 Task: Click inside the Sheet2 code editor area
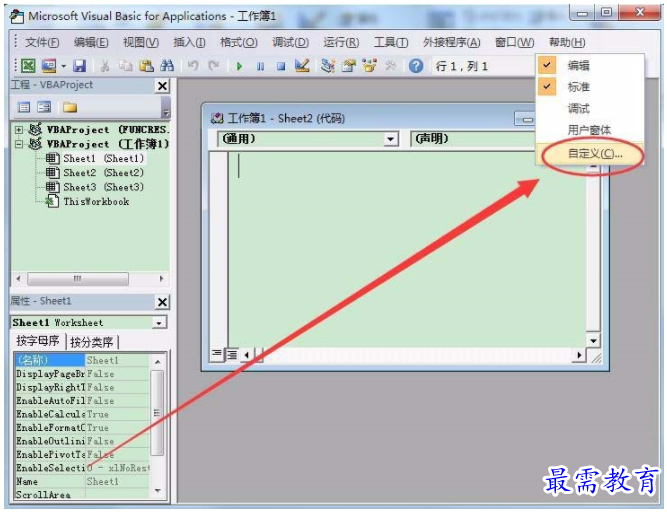pos(406,249)
